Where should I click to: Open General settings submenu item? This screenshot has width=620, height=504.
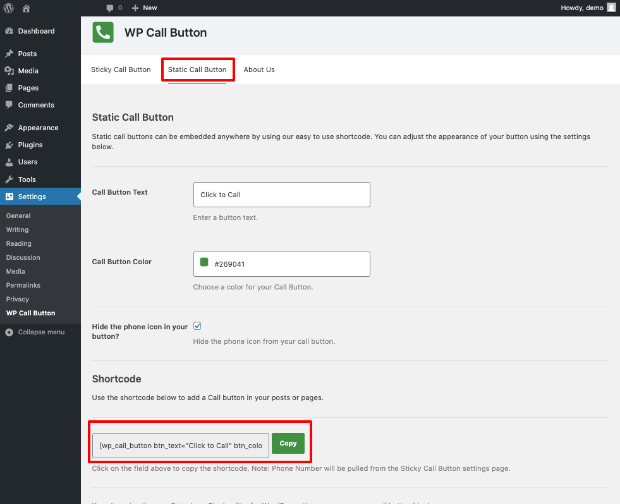[18, 216]
